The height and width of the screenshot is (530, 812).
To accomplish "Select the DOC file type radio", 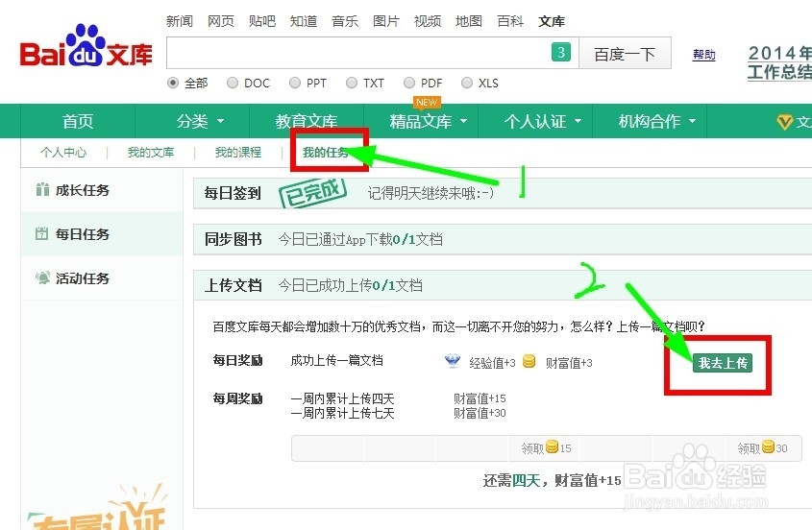I will [233, 83].
